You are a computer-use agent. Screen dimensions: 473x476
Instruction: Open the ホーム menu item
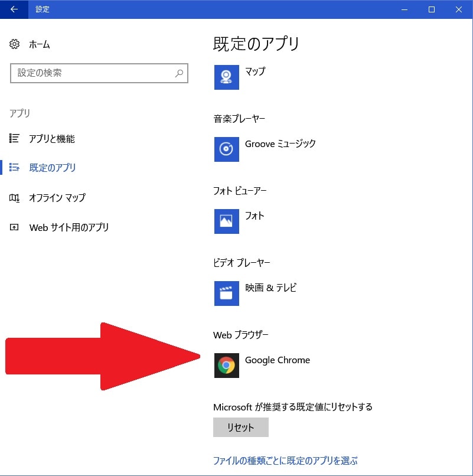[40, 44]
